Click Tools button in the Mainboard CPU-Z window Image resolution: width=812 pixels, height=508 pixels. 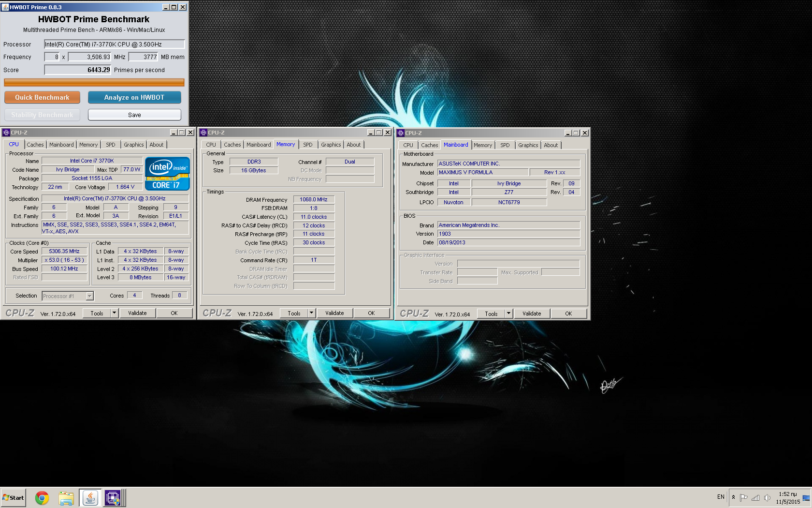click(492, 314)
